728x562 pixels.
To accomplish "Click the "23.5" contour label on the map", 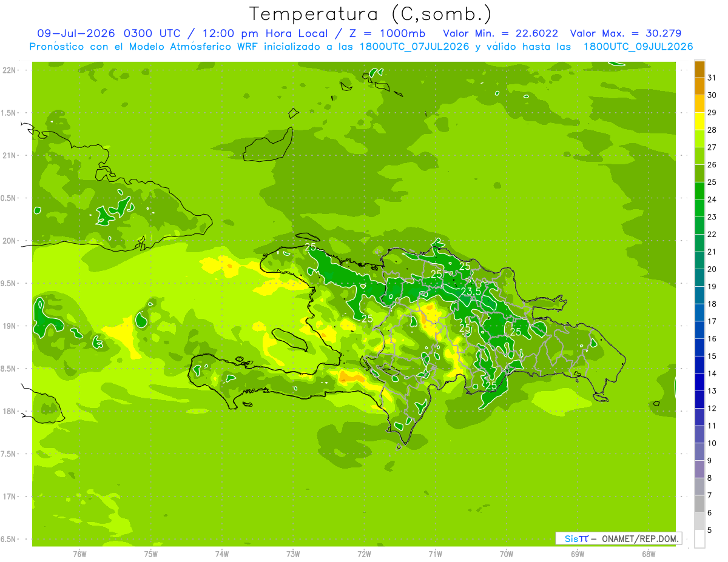I will pyautogui.click(x=471, y=292).
